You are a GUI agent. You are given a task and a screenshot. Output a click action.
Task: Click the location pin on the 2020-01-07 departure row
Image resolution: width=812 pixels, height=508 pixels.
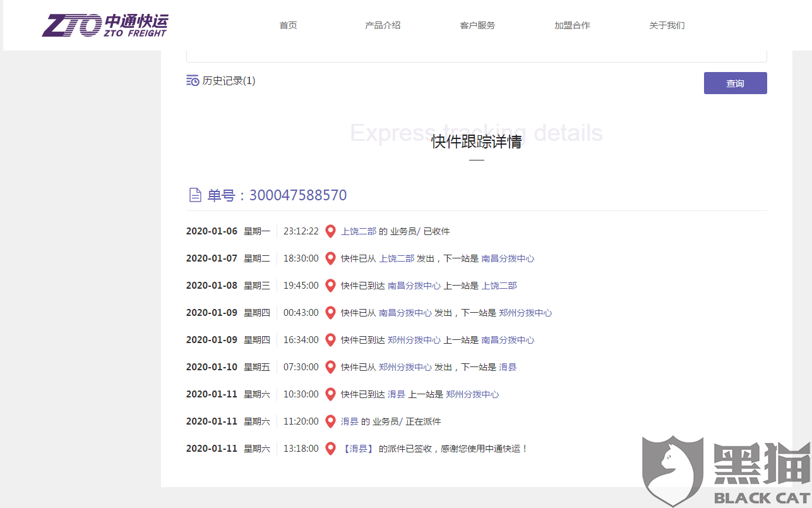(x=330, y=258)
